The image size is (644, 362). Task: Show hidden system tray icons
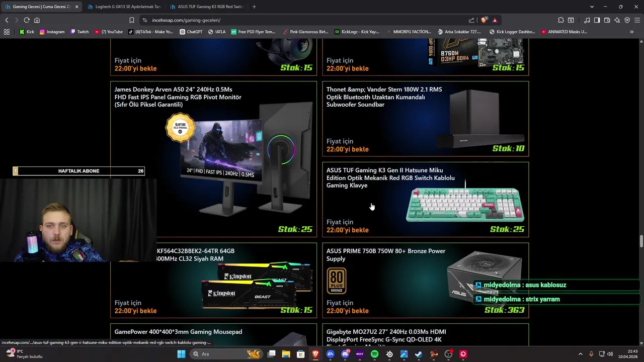580,354
